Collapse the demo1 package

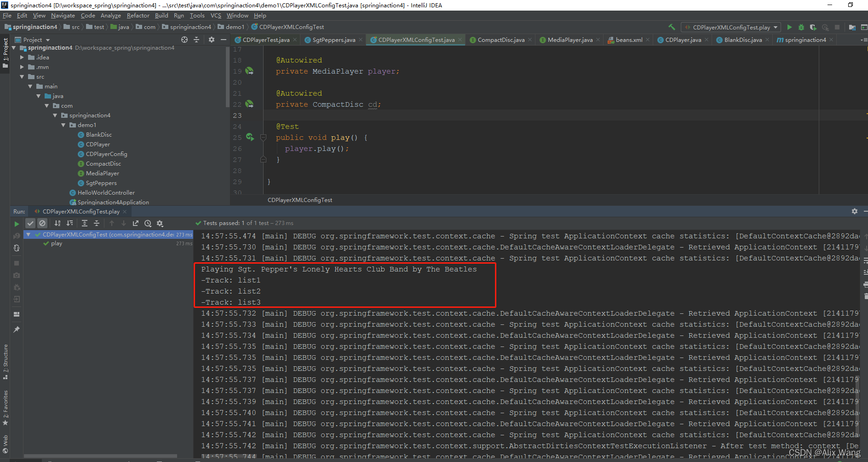pos(63,125)
